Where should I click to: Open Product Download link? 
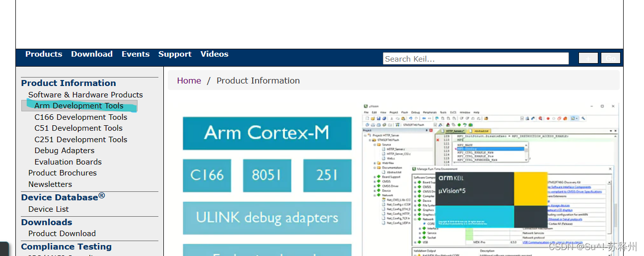click(x=62, y=234)
